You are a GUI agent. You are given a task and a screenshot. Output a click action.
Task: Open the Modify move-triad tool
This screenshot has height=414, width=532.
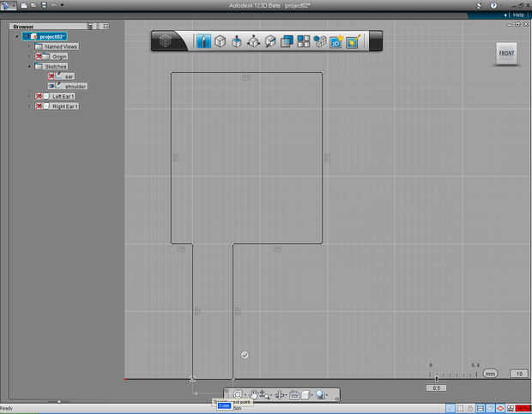[253, 41]
